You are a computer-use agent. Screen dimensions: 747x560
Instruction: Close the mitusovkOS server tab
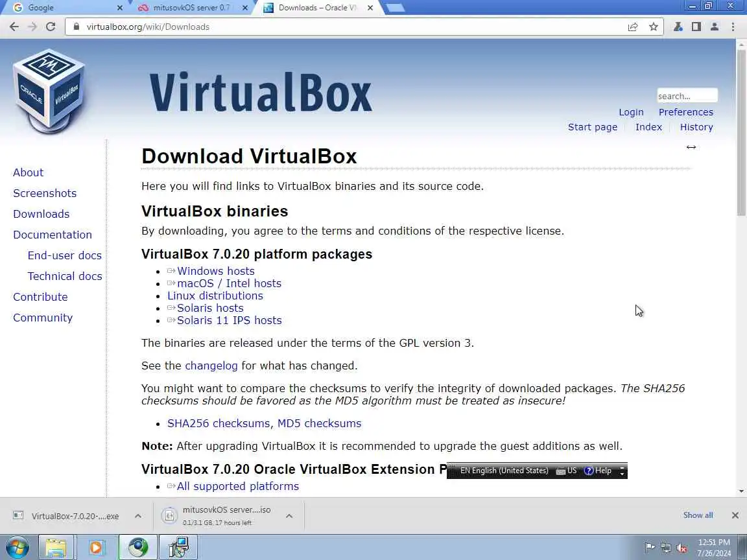[x=245, y=8]
